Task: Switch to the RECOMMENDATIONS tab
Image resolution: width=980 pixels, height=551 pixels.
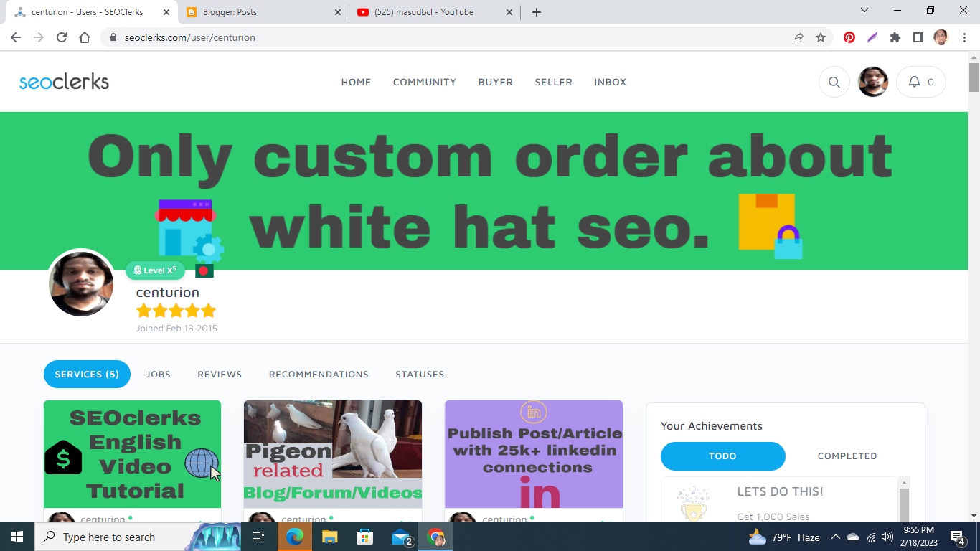Action: click(x=319, y=375)
